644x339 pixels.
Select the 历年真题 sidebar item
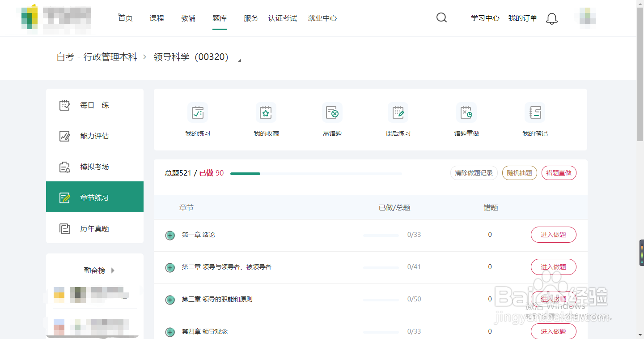point(95,228)
